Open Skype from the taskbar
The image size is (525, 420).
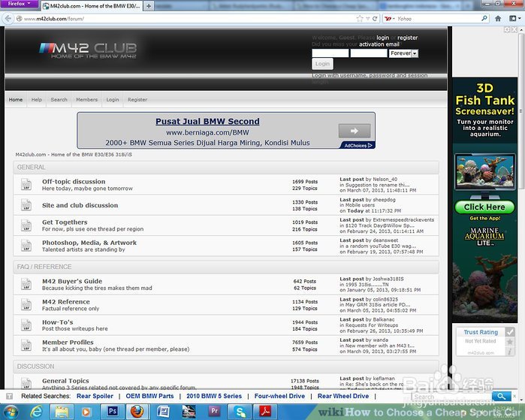pos(240,411)
